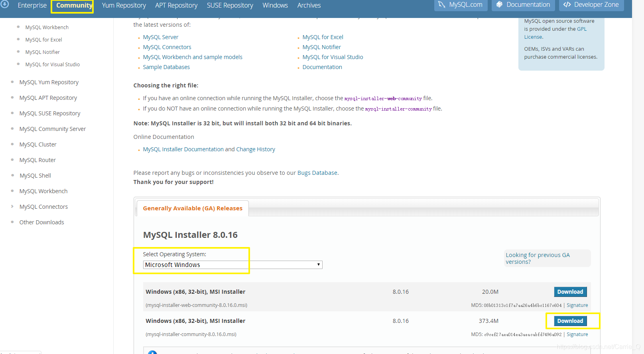Viewport: 644px width, 354px height.
Task: Open main MySQL Workbench sidebar entry
Action: [x=43, y=191]
